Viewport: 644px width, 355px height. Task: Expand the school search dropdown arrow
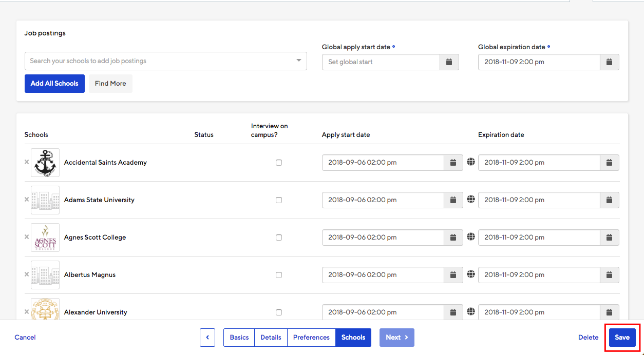(x=299, y=61)
